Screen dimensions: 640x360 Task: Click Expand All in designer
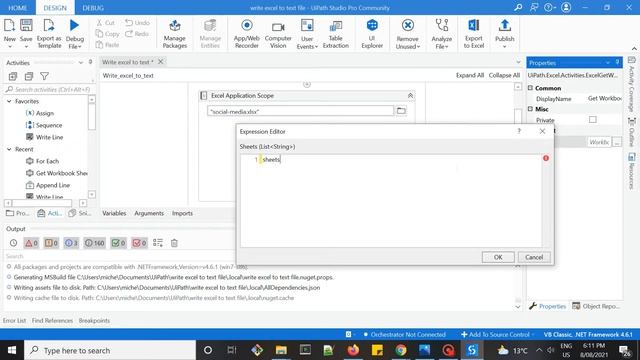(470, 75)
